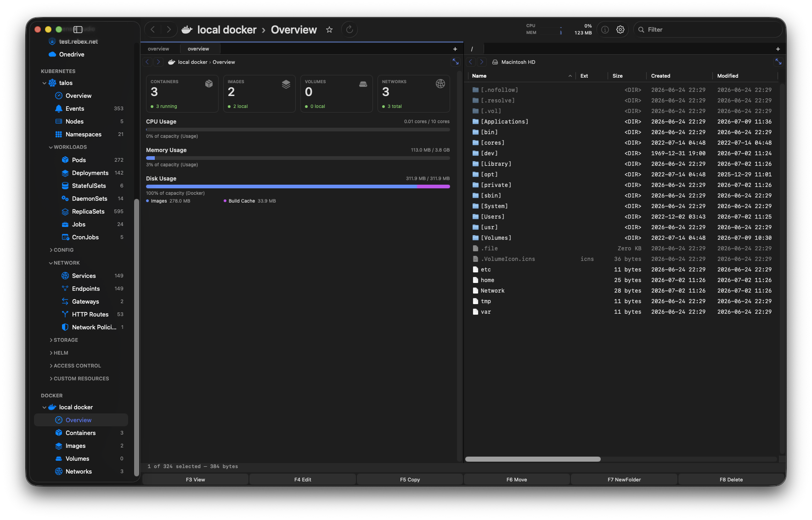
Task: Select the [Applications] folder row
Action: pos(622,121)
